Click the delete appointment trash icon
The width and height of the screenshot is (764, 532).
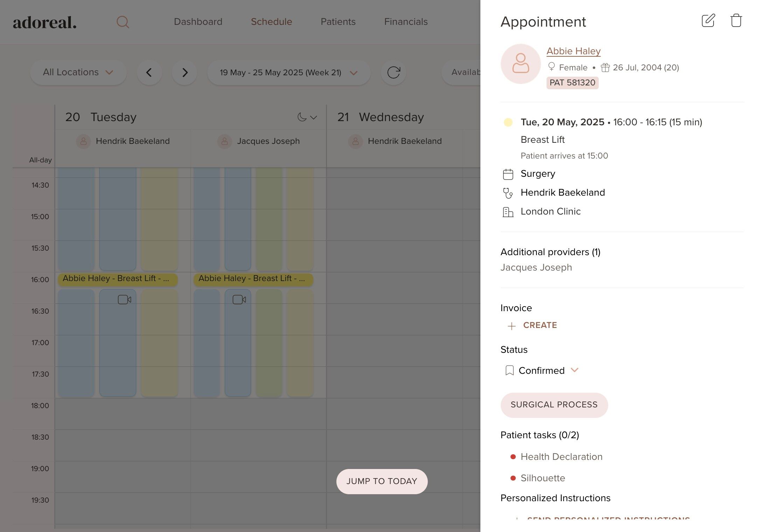tap(736, 21)
